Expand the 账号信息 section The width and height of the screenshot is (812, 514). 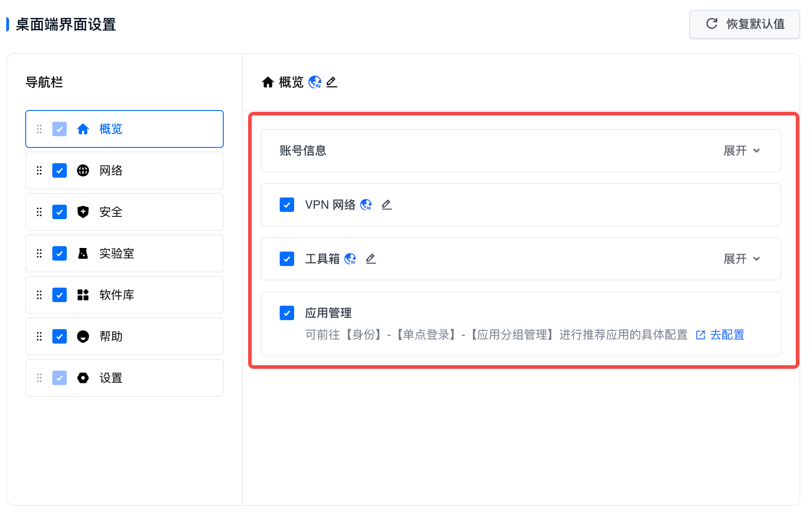742,151
